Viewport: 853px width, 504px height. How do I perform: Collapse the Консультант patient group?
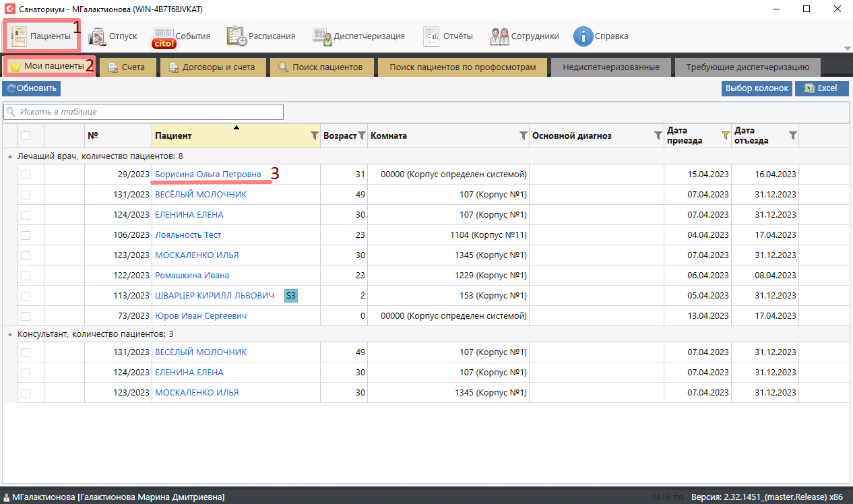[9, 334]
